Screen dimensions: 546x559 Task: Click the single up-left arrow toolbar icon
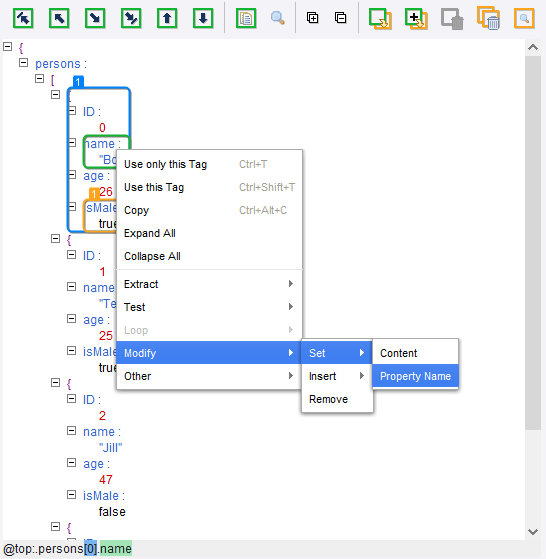pos(59,18)
